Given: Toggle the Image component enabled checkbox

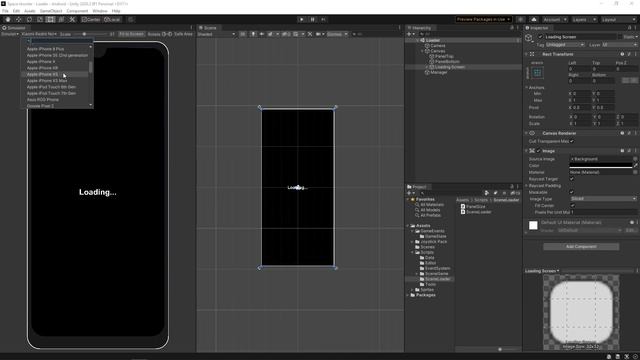Looking at the screenshot, I should click(538, 151).
